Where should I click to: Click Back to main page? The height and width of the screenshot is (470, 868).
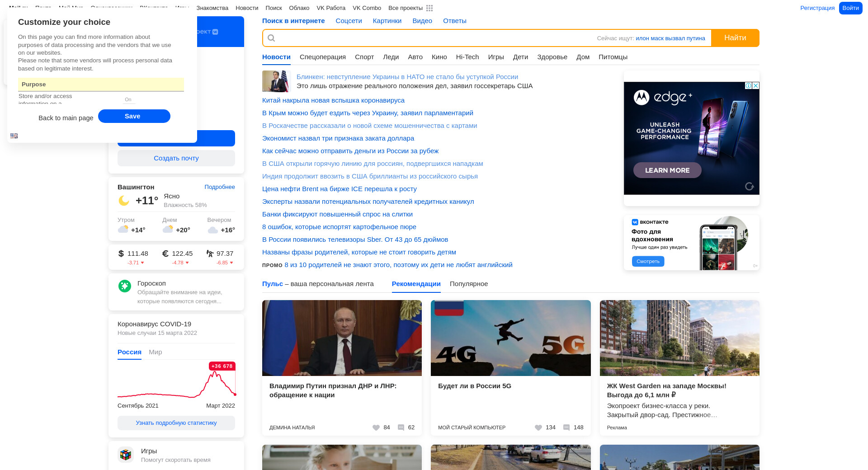point(66,118)
